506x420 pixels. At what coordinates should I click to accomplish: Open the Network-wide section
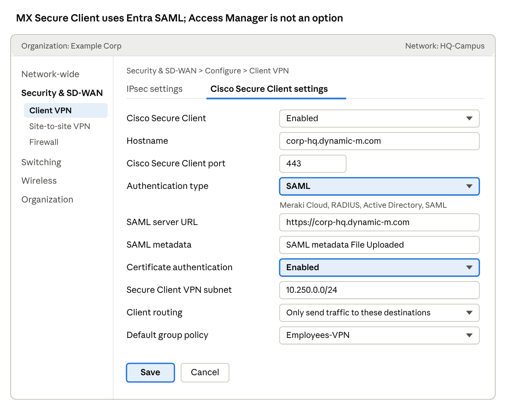click(50, 74)
